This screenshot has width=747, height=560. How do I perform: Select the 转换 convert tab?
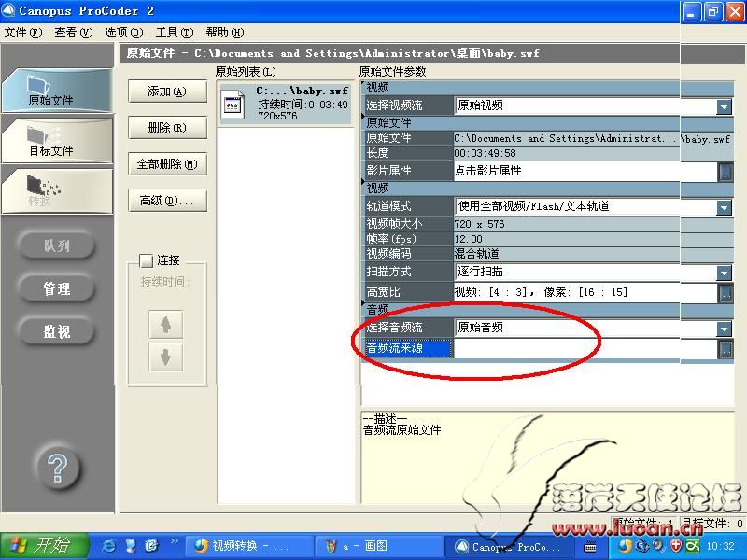click(x=57, y=191)
